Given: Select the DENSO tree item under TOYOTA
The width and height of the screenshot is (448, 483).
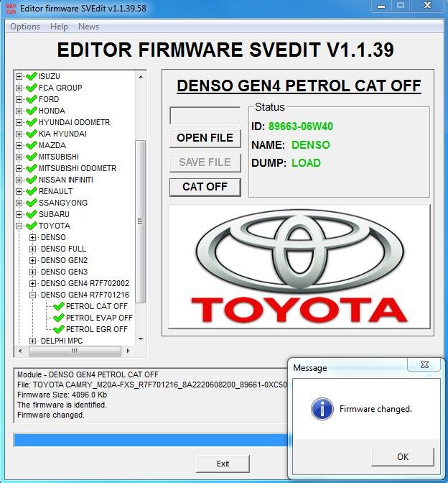Looking at the screenshot, I should pyautogui.click(x=53, y=237).
